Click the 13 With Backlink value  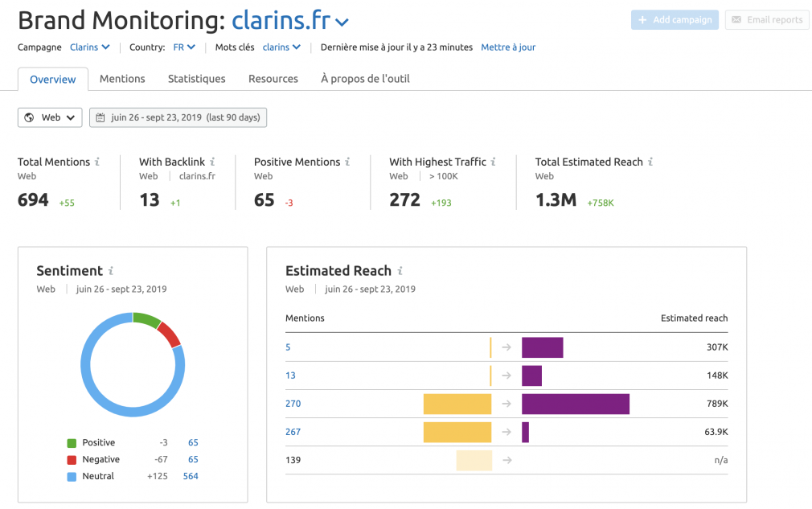[x=150, y=200]
